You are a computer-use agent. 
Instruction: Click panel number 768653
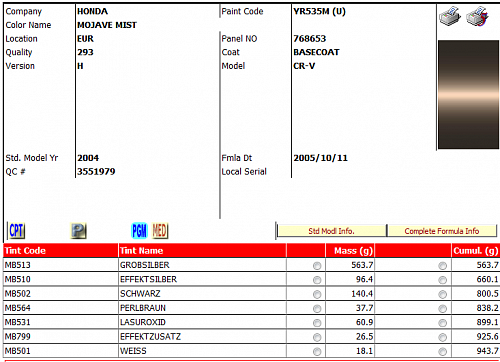click(x=310, y=39)
